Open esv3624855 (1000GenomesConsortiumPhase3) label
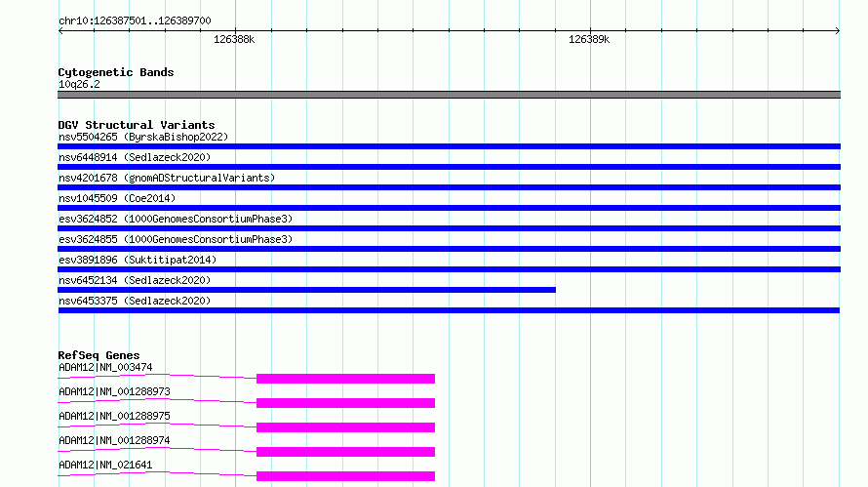This screenshot has height=487, width=868. coord(176,239)
